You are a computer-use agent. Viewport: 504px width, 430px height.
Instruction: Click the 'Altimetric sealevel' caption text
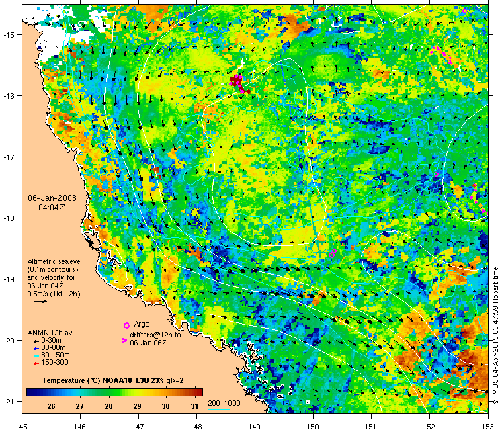click(54, 261)
